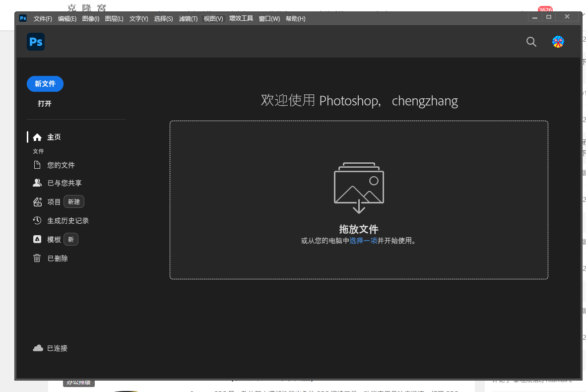586x392 pixels.
Task: Click the image placeholder icon in drop zone
Action: [x=358, y=187]
